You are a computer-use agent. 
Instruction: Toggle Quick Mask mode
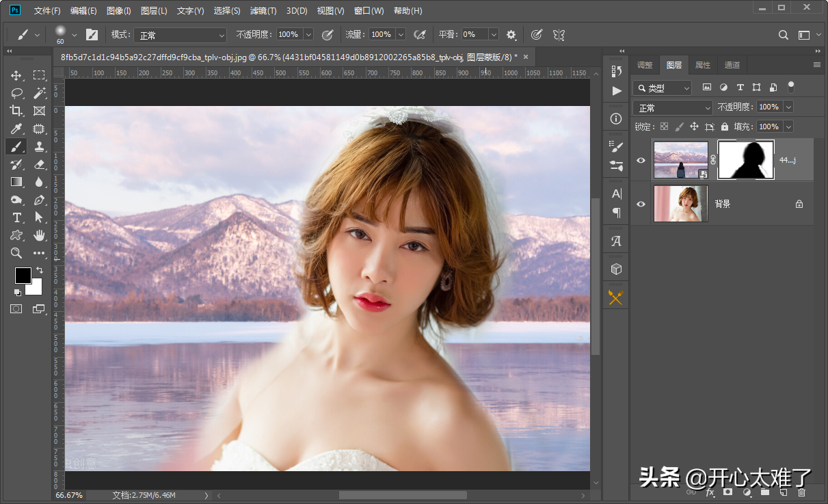coord(16,309)
